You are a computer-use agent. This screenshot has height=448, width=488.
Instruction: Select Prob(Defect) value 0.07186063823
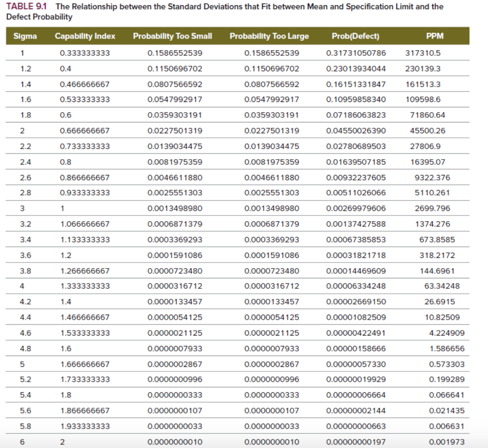coord(356,115)
